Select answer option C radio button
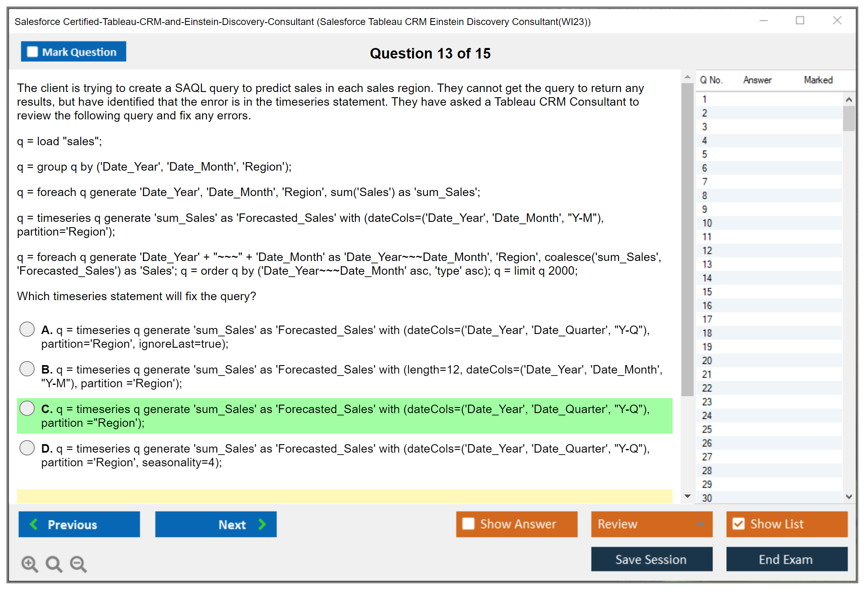The height and width of the screenshot is (593, 868). coord(27,408)
